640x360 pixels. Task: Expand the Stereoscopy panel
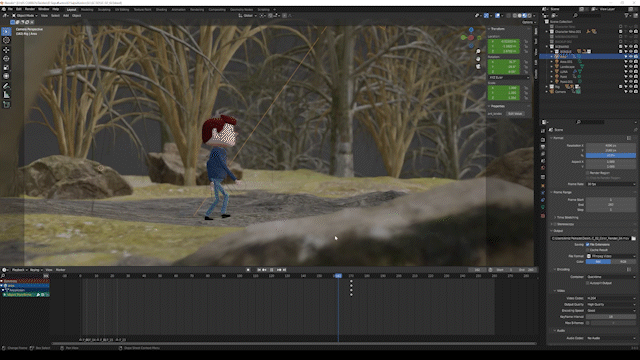(x=563, y=224)
